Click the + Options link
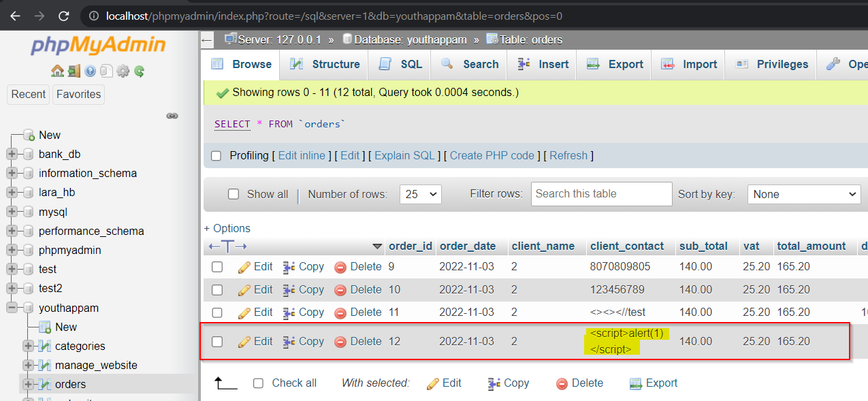Image resolution: width=868 pixels, height=401 pixels. 227,228
